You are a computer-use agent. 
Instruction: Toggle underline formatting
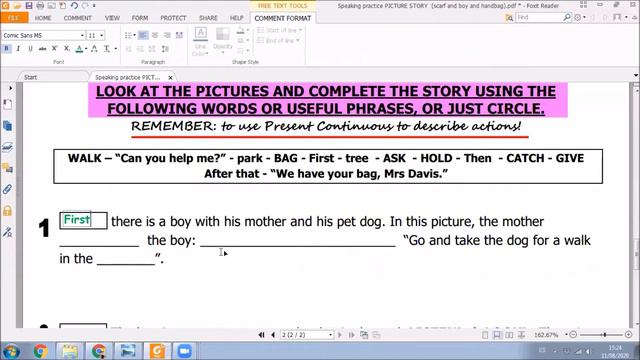[30, 49]
